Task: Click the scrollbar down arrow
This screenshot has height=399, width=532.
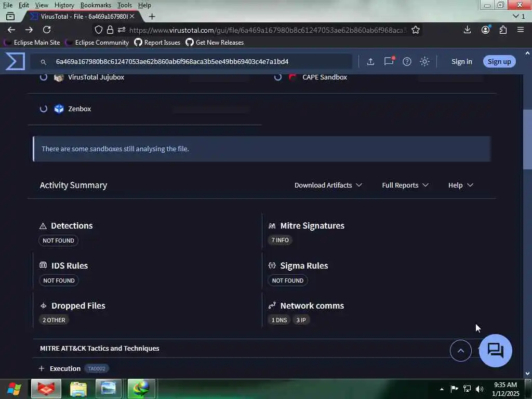Action: click(527, 373)
